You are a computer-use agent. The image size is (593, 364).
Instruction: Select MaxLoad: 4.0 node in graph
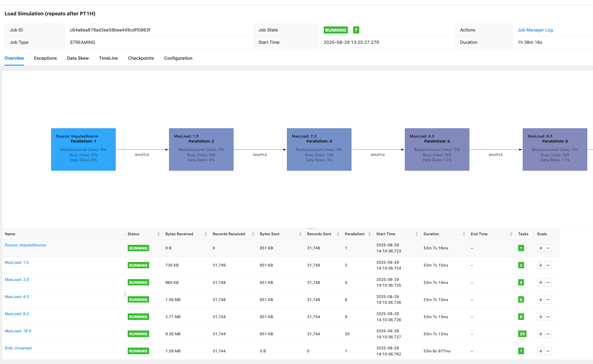click(437, 149)
